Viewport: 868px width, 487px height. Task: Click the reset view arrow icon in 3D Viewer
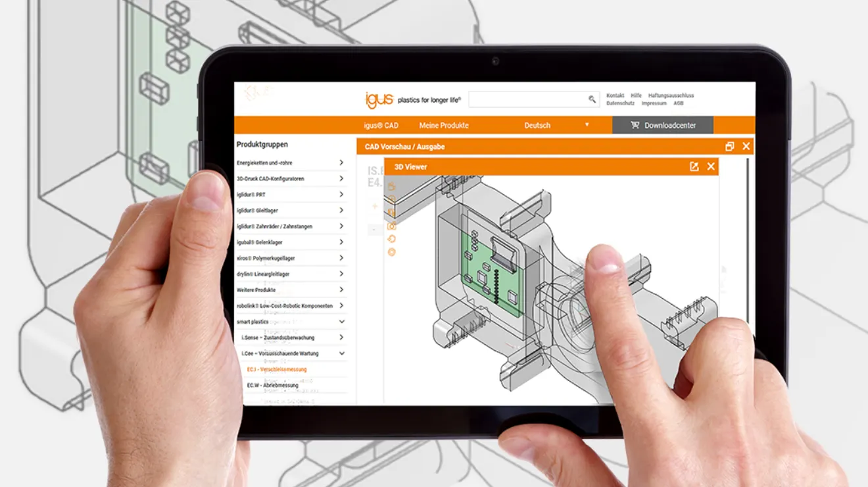point(392,240)
